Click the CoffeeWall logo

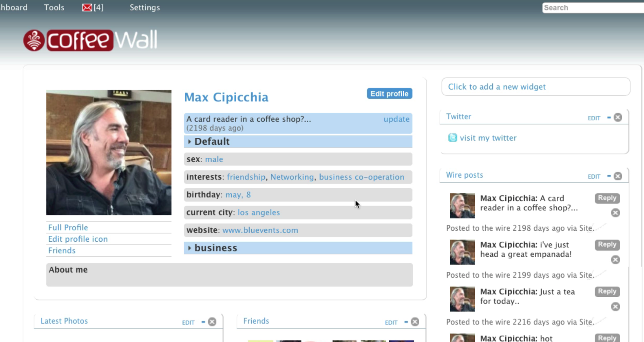pos(90,40)
